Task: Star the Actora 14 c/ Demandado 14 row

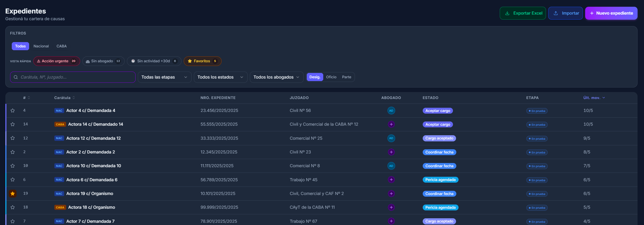Action: (x=13, y=124)
